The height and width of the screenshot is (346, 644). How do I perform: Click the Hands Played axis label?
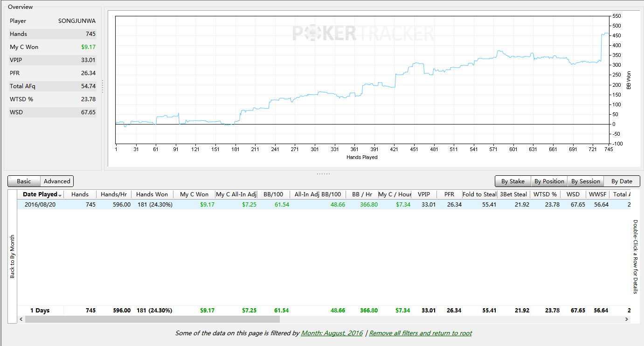coord(362,157)
